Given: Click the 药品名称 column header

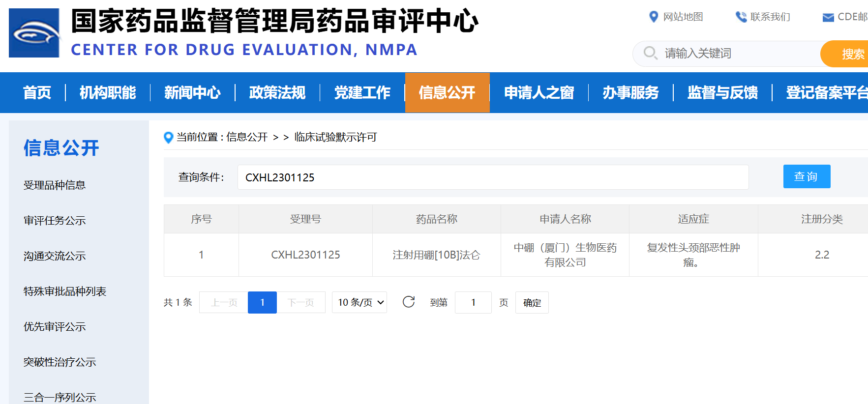Looking at the screenshot, I should pos(437,219).
